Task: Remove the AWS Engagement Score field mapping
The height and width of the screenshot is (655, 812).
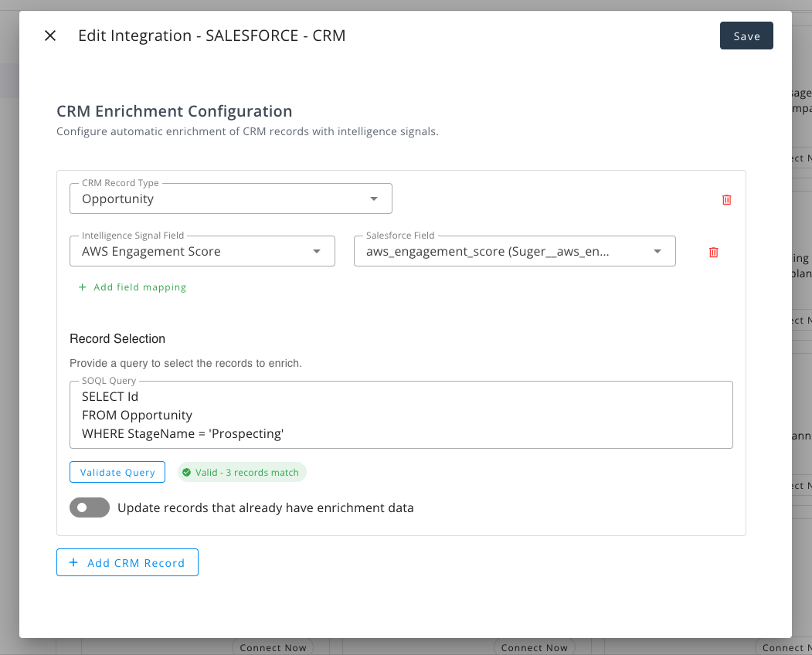Action: [713, 252]
